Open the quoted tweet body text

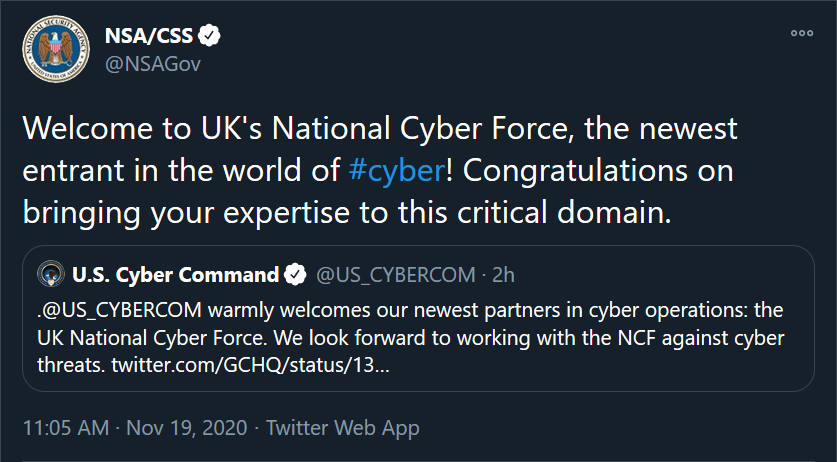click(x=410, y=338)
